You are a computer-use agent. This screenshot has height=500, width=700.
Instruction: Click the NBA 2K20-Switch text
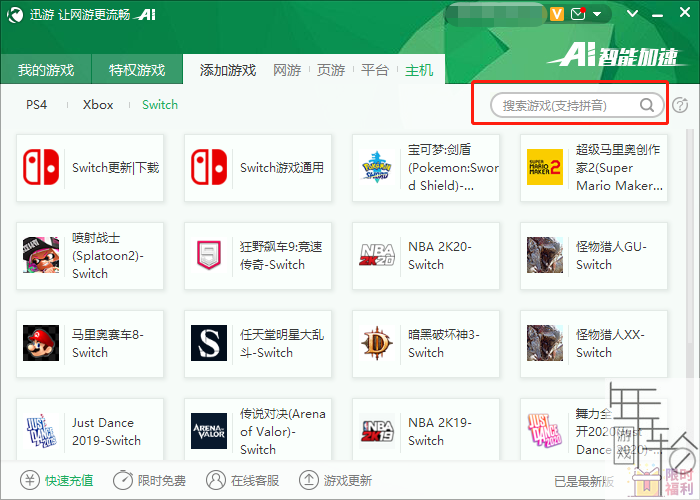[x=440, y=255]
